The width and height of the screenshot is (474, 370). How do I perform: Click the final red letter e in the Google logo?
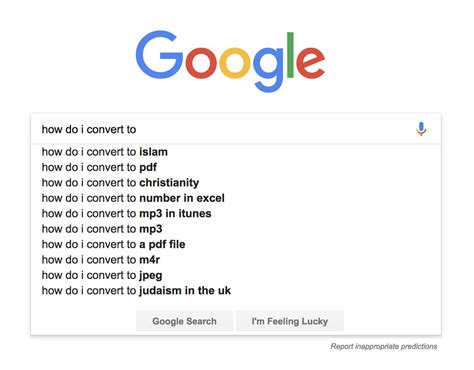tap(310, 63)
